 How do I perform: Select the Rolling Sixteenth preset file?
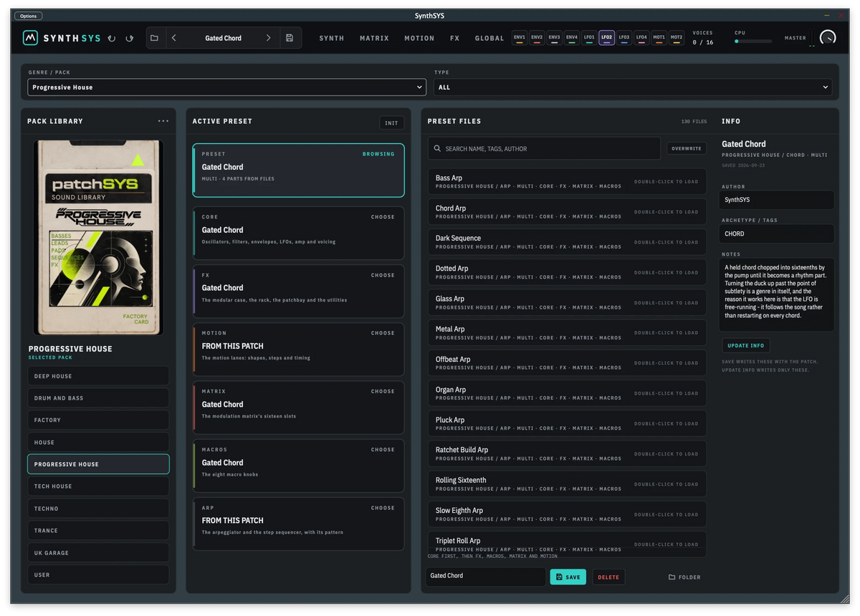pyautogui.click(x=567, y=484)
